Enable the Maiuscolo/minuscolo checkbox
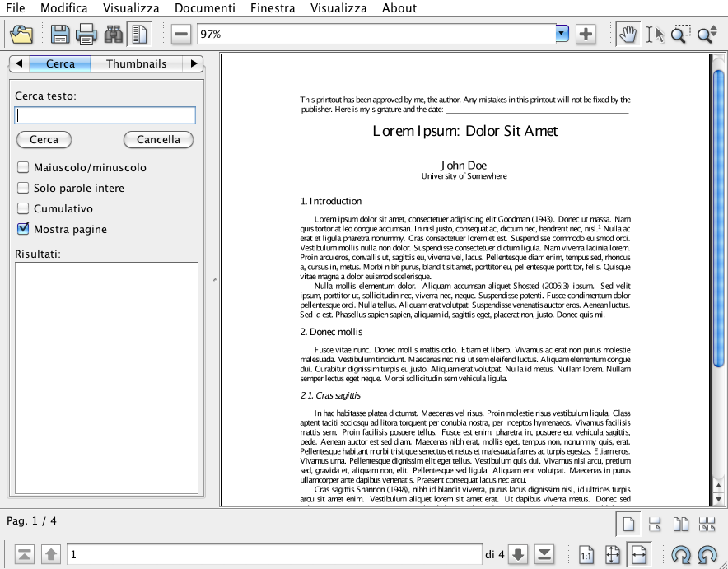728x569 pixels. (x=23, y=167)
